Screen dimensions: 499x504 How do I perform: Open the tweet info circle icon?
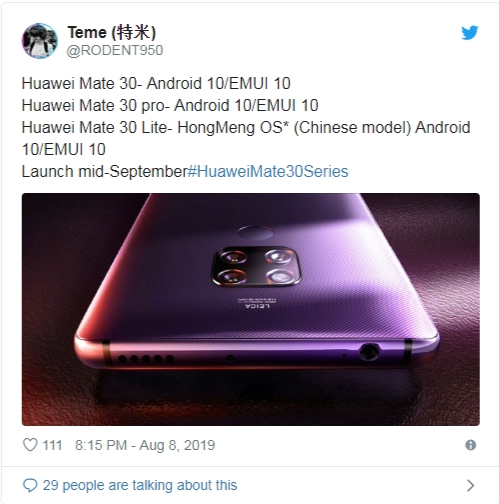point(470,445)
